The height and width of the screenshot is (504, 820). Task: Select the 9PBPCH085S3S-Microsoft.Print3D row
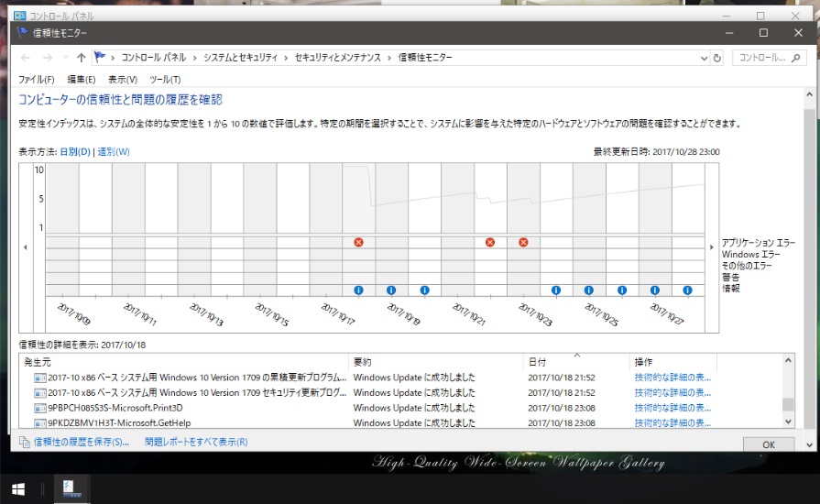pyautogui.click(x=401, y=408)
